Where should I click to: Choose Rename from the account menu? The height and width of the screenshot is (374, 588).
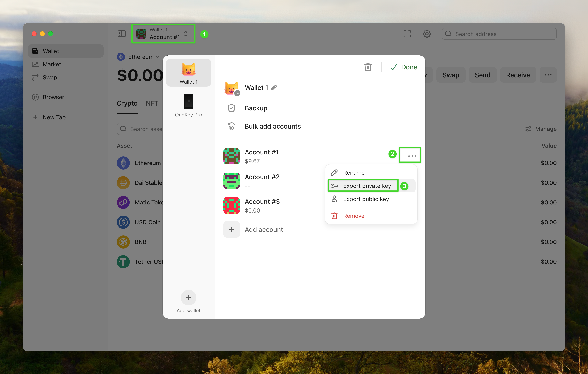371,172
